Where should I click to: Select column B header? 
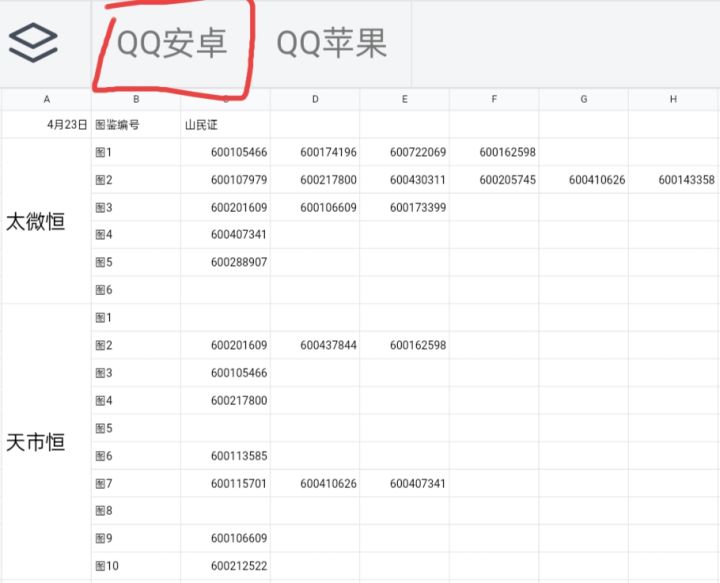(x=136, y=99)
